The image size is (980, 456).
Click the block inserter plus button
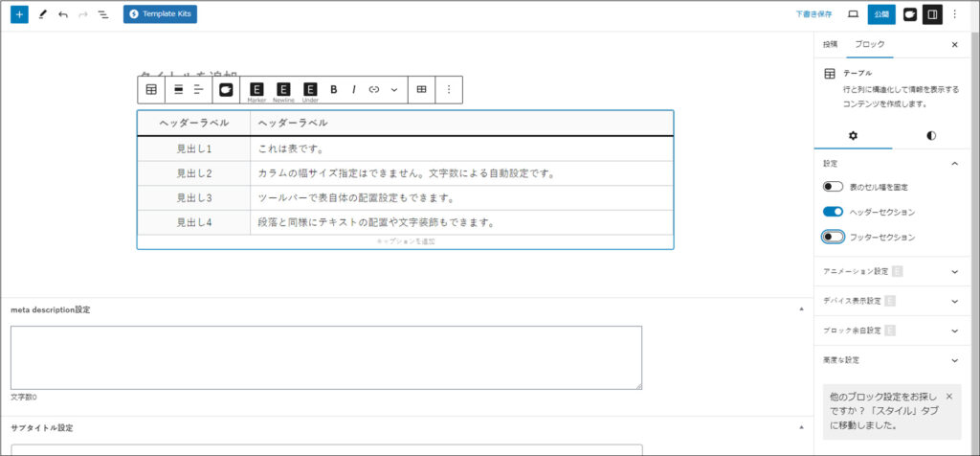click(20, 15)
